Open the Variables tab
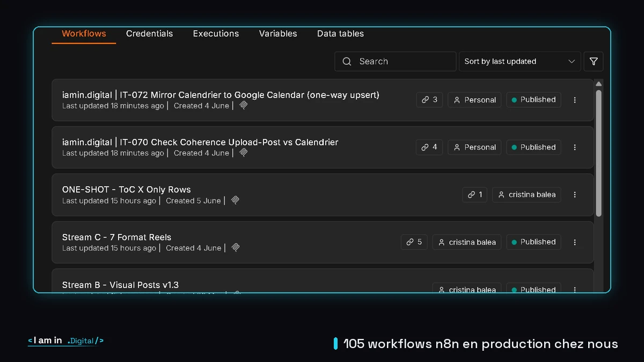This screenshot has width=644, height=362. coord(278,34)
